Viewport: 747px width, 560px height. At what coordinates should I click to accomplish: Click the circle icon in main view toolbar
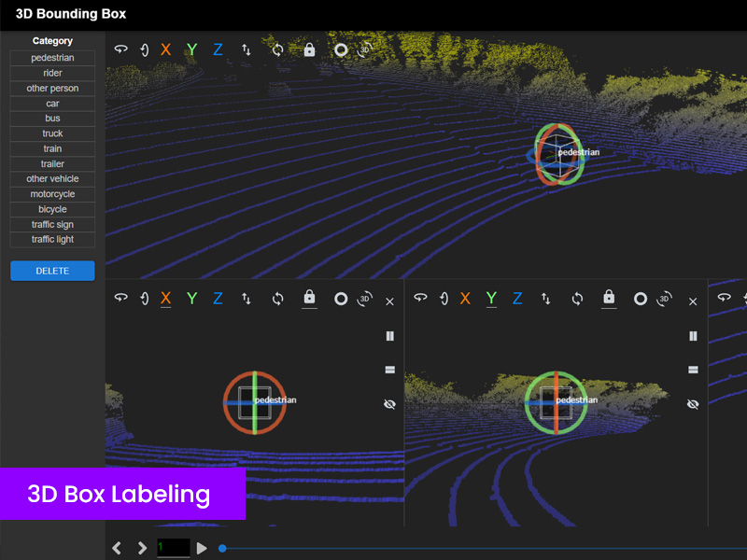(341, 49)
